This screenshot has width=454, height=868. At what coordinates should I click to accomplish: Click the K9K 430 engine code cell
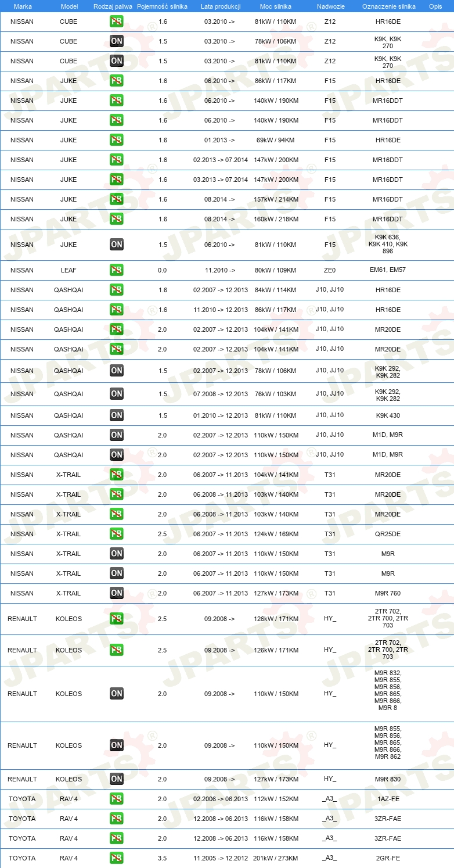[x=388, y=415]
